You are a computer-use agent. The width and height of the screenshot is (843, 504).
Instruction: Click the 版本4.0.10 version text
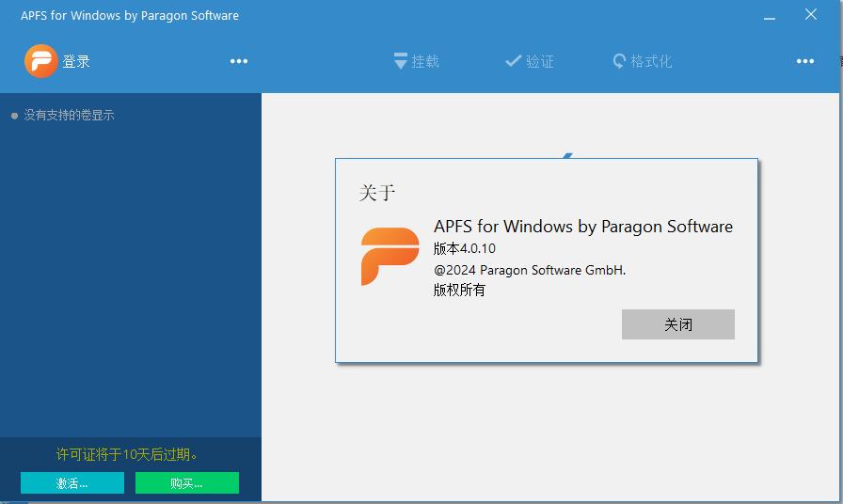tap(465, 248)
